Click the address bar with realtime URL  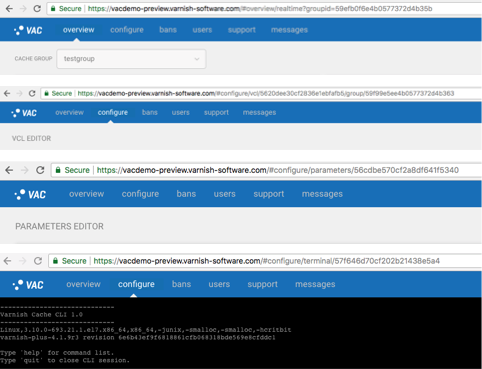click(x=264, y=9)
